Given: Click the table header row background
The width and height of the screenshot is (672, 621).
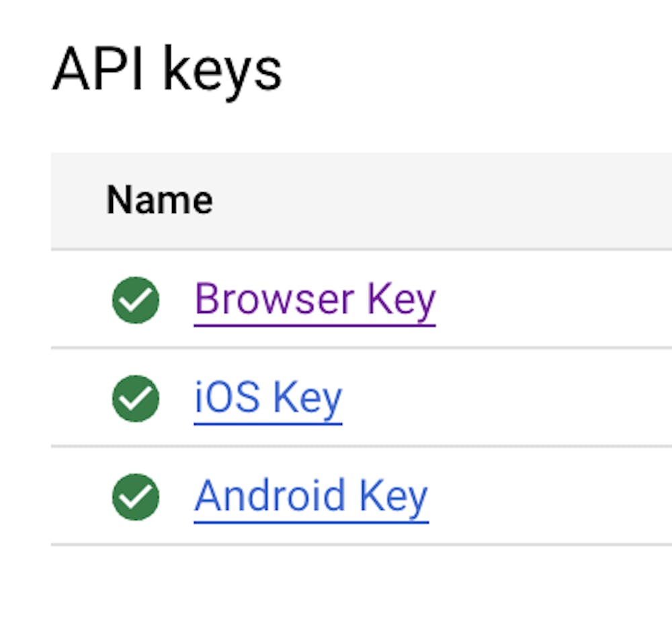Looking at the screenshot, I should click(x=470, y=199).
